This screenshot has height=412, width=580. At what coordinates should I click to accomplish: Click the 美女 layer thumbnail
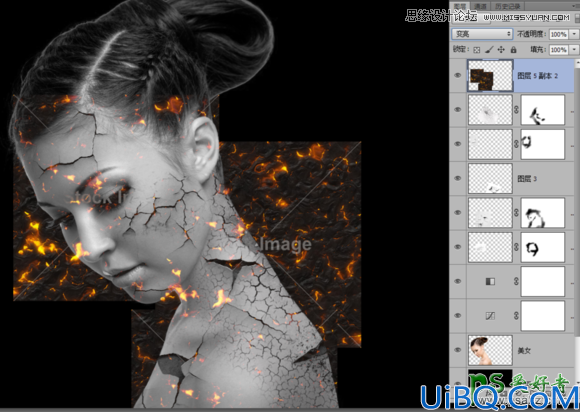pos(490,350)
